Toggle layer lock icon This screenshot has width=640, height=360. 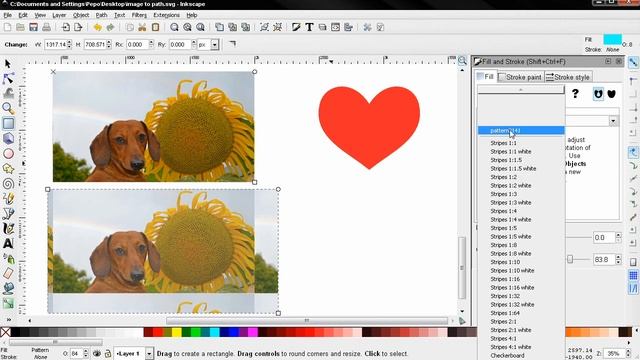[x=108, y=353]
